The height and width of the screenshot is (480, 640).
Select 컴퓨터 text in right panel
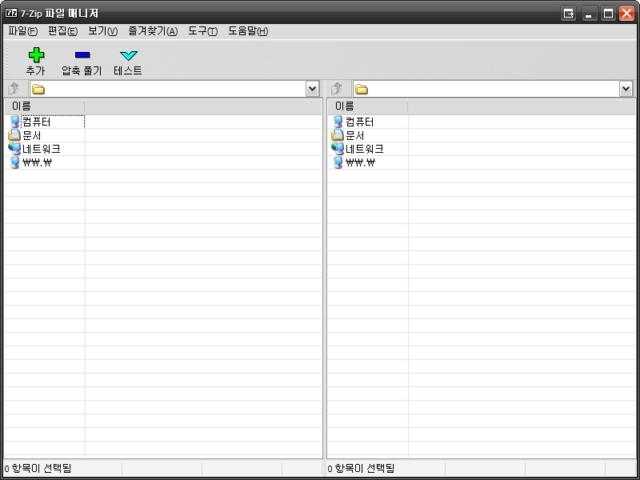click(360, 122)
